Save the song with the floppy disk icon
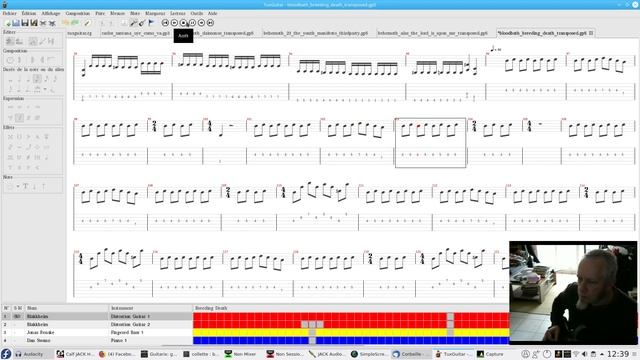 (x=25, y=23)
